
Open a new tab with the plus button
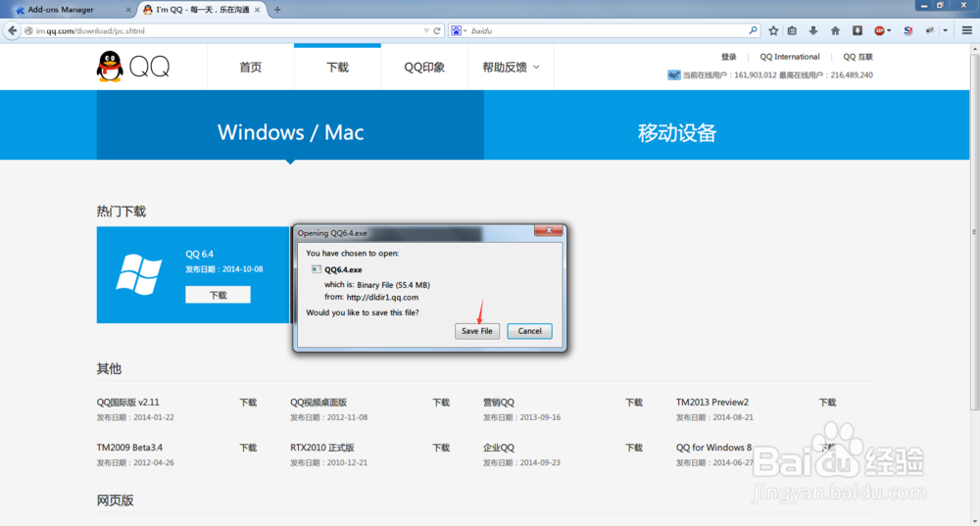[277, 10]
